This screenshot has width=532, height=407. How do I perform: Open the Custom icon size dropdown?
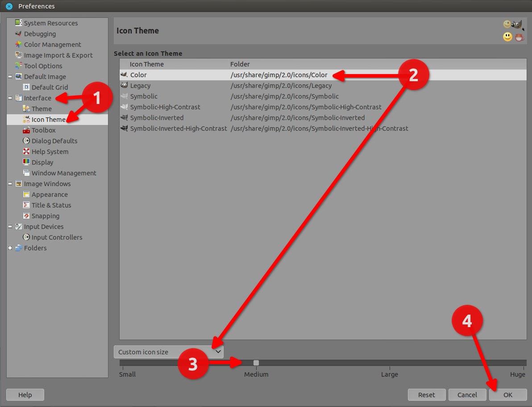click(x=169, y=352)
